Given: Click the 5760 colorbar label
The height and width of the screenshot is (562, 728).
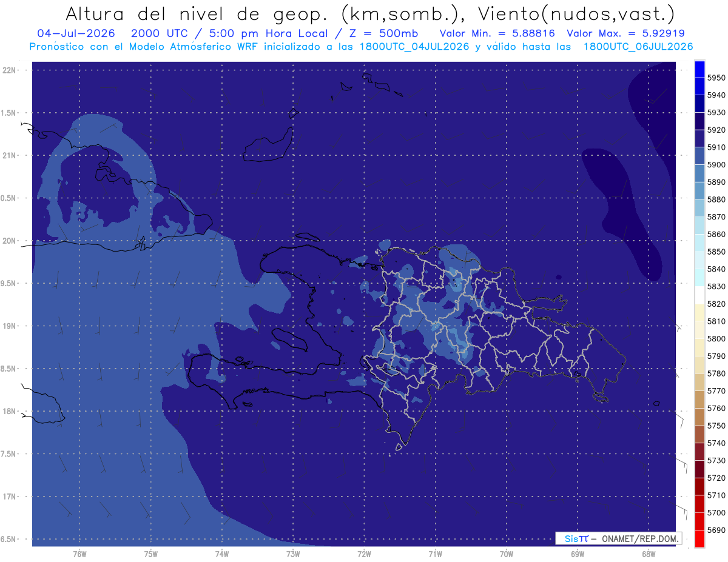Looking at the screenshot, I should click(716, 409).
